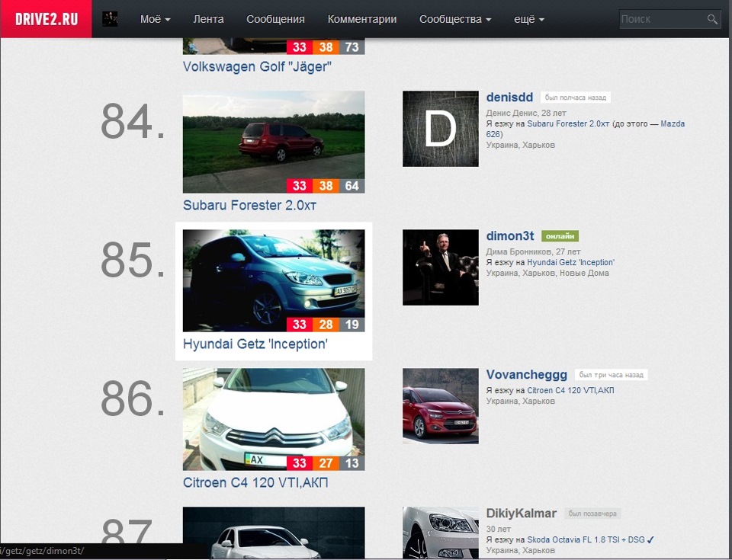Open the white car photo at rank 87

click(x=274, y=533)
